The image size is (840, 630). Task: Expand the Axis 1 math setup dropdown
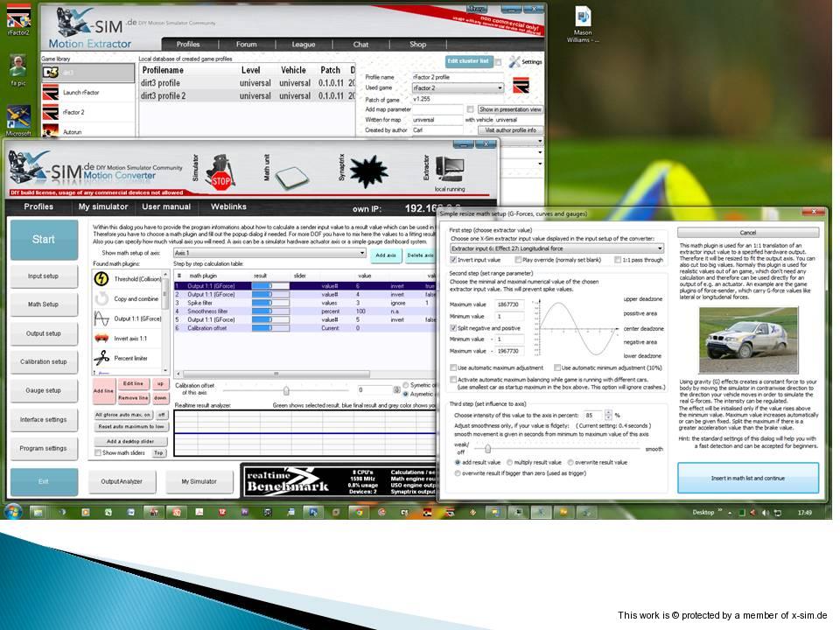tap(361, 253)
